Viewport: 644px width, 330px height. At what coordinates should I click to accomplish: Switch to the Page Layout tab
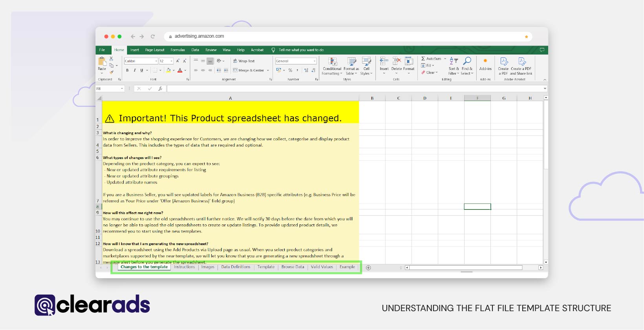tap(155, 50)
